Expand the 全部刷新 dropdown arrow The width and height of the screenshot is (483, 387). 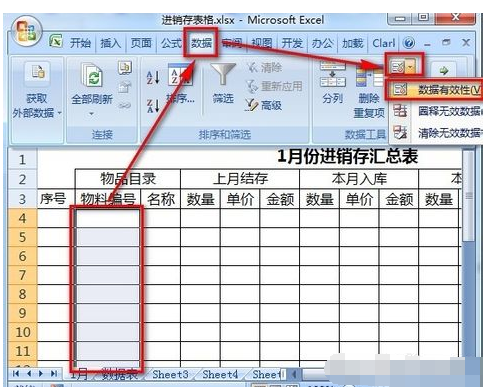tap(91, 114)
